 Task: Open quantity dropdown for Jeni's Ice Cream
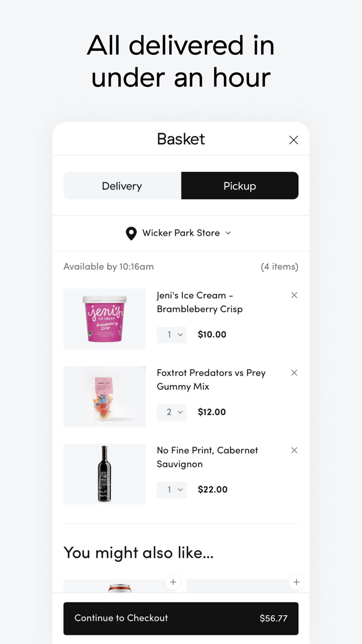point(172,335)
